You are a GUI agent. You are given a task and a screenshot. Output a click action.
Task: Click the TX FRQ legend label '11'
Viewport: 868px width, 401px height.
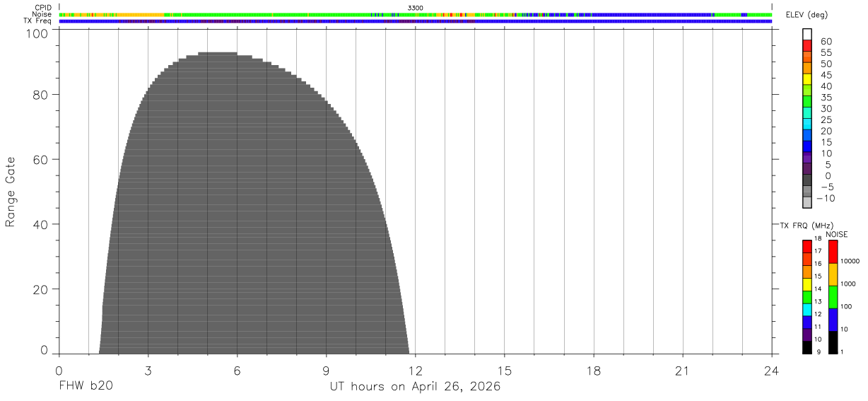(x=818, y=327)
